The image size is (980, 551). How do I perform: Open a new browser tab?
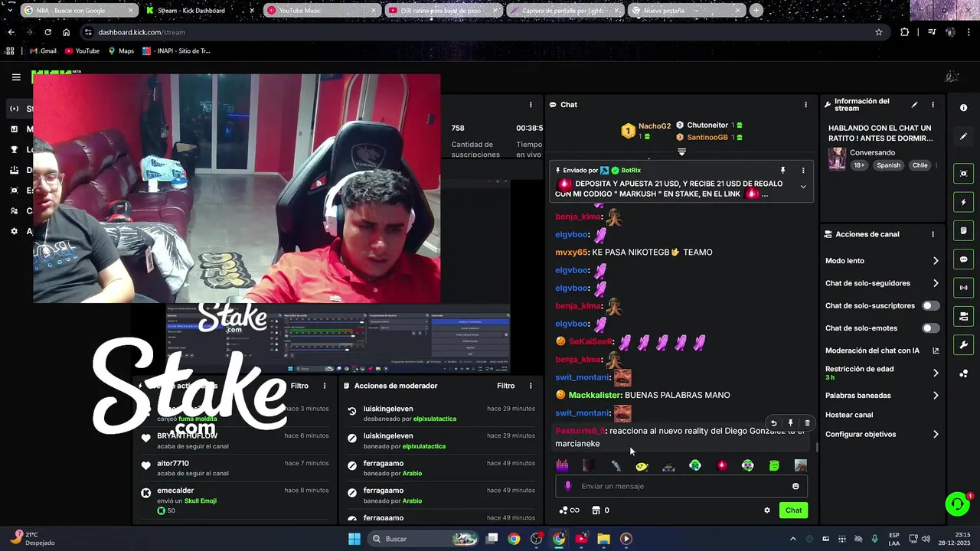[756, 11]
